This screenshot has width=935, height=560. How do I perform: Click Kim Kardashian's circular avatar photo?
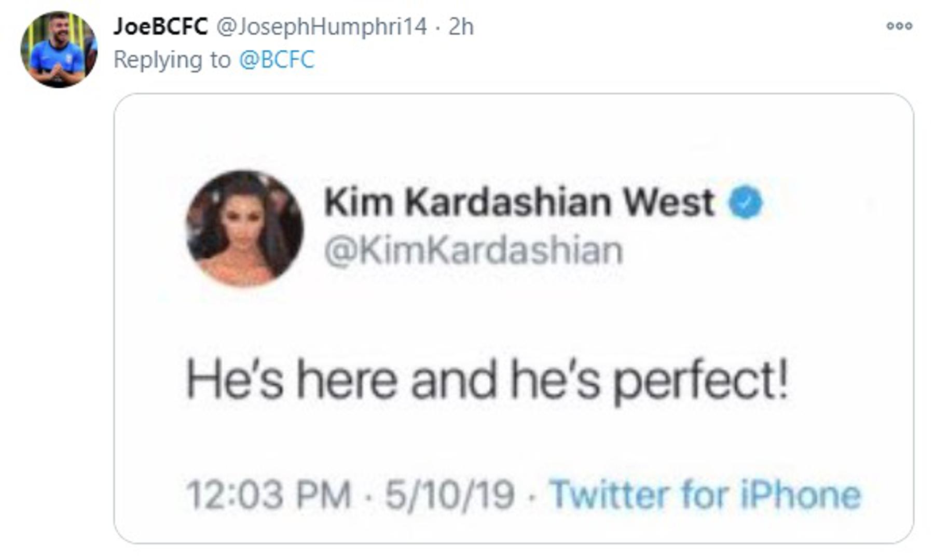(244, 228)
